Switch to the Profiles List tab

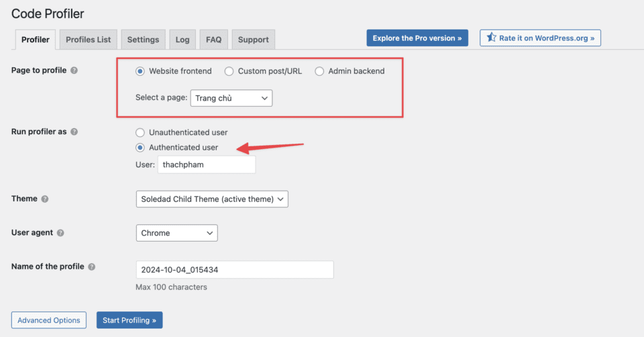[x=88, y=40]
